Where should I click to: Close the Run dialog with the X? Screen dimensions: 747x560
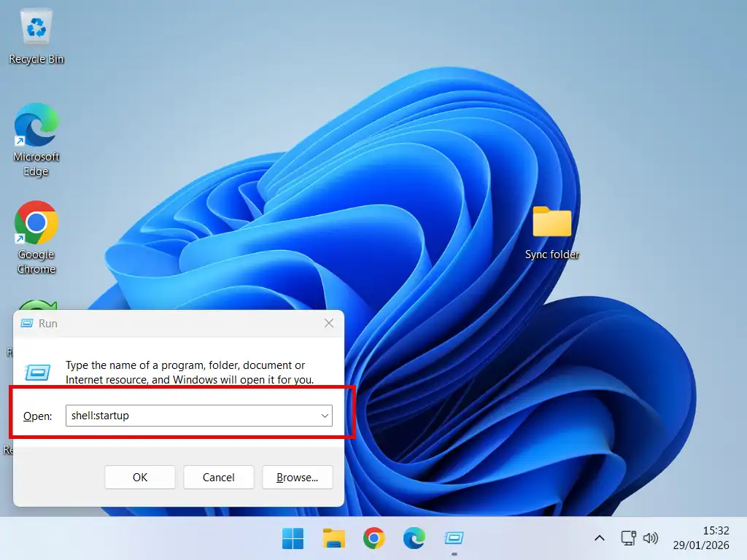point(328,323)
